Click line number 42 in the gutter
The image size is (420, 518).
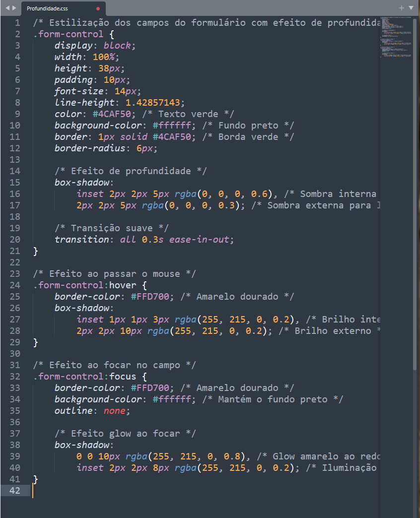pyautogui.click(x=15, y=491)
